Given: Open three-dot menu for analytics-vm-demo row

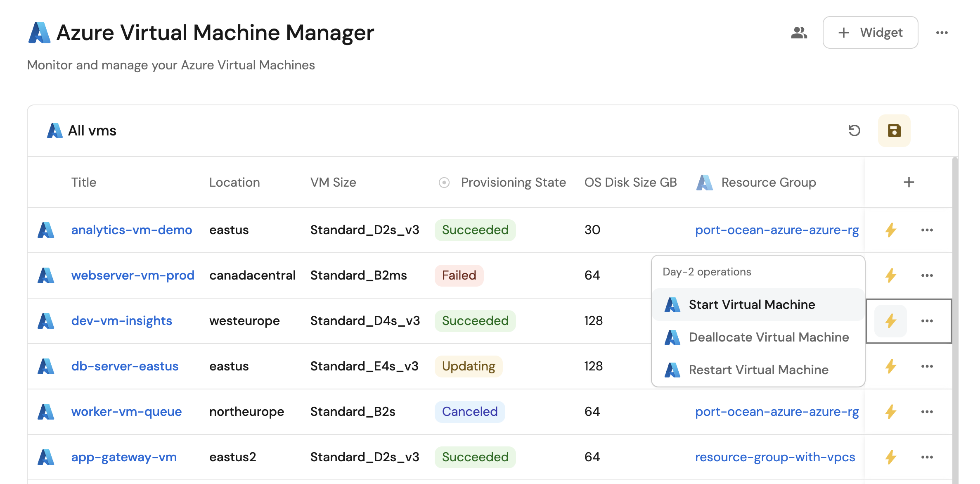Looking at the screenshot, I should click(x=927, y=230).
